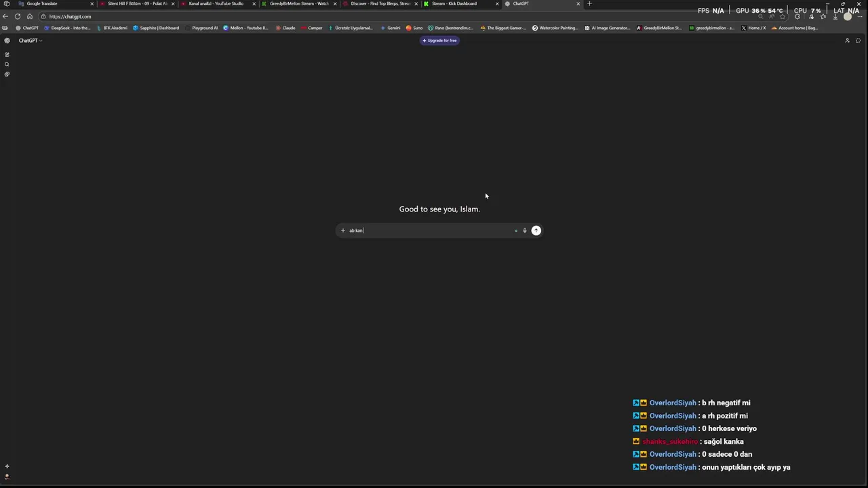Click the ChatGPT logo in the sidebar

[x=7, y=41]
